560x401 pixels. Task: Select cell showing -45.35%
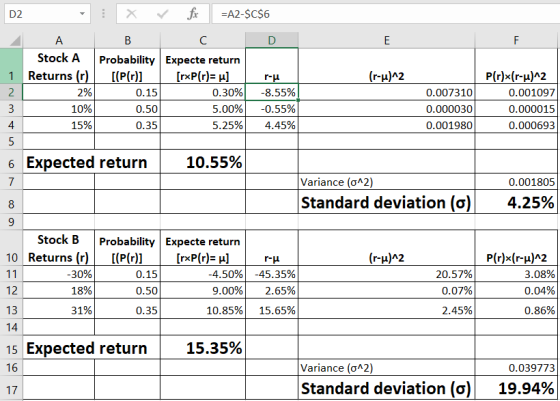point(272,274)
